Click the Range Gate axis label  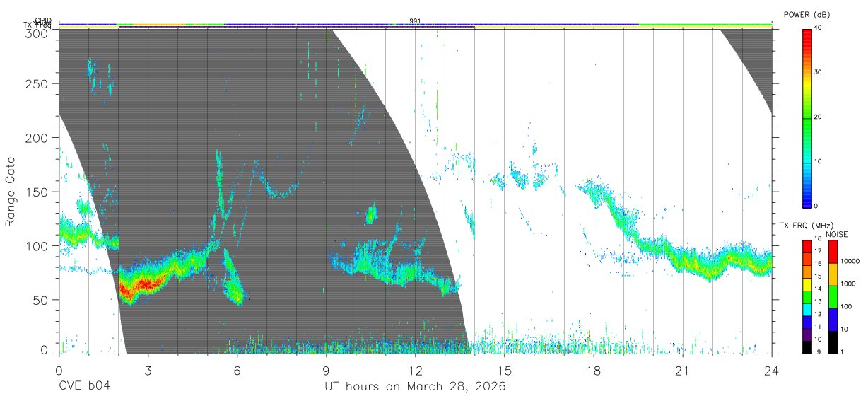[11, 192]
